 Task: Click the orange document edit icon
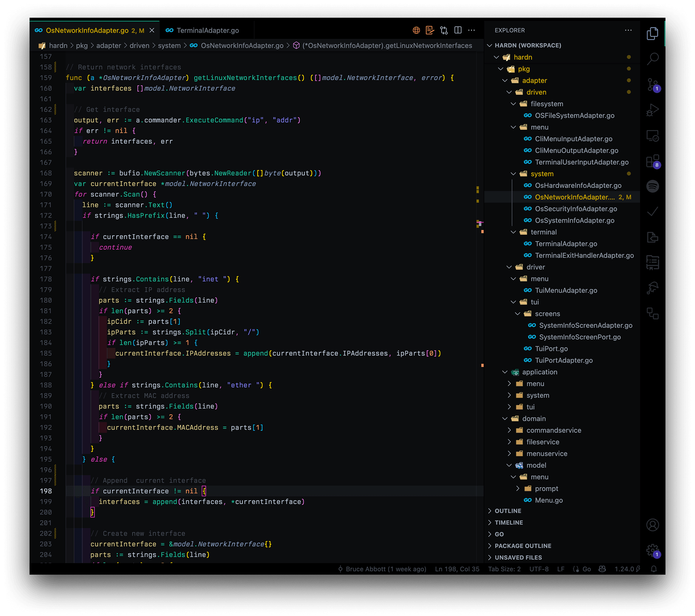click(429, 30)
